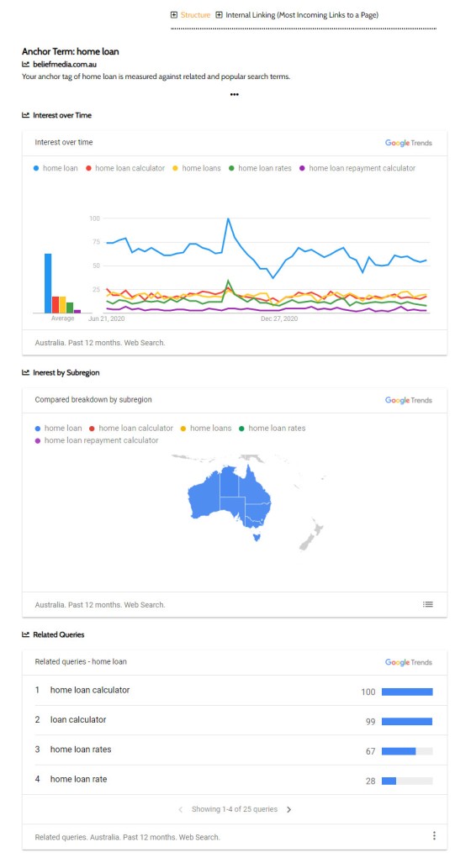Go to next page of related queries
The image size is (471, 868).
(x=288, y=809)
